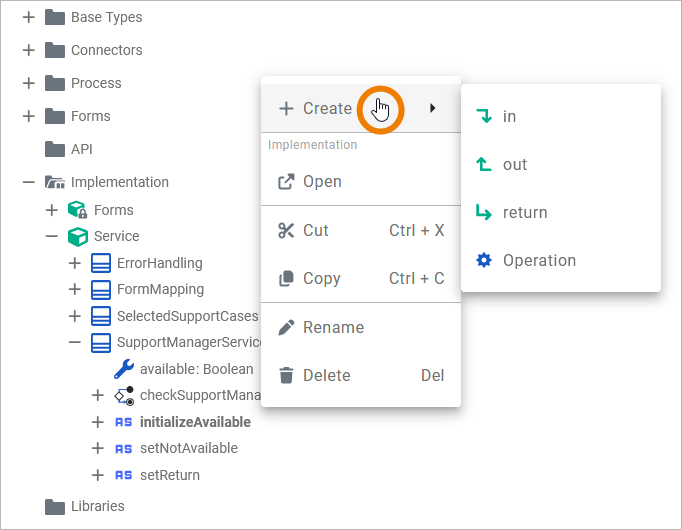Click the Service package icon
Image resolution: width=682 pixels, height=530 pixels.
click(77, 236)
